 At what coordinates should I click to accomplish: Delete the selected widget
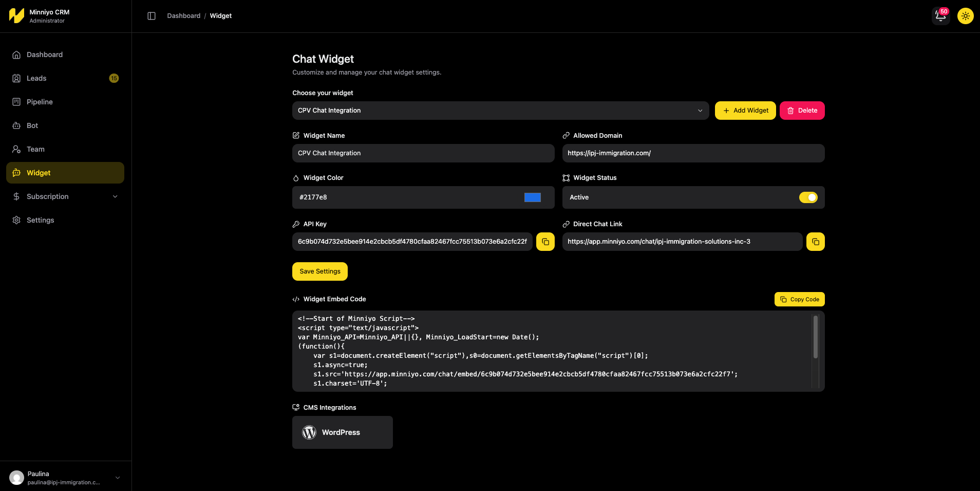pos(802,111)
